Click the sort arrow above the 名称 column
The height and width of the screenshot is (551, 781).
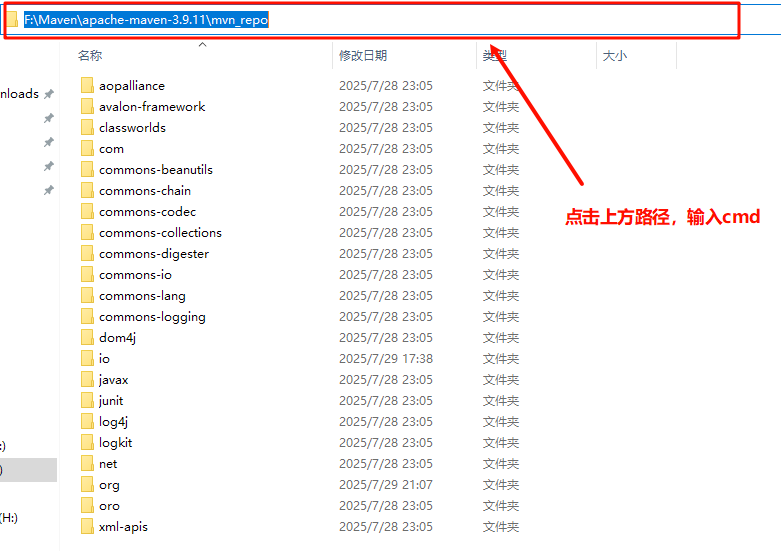202,45
